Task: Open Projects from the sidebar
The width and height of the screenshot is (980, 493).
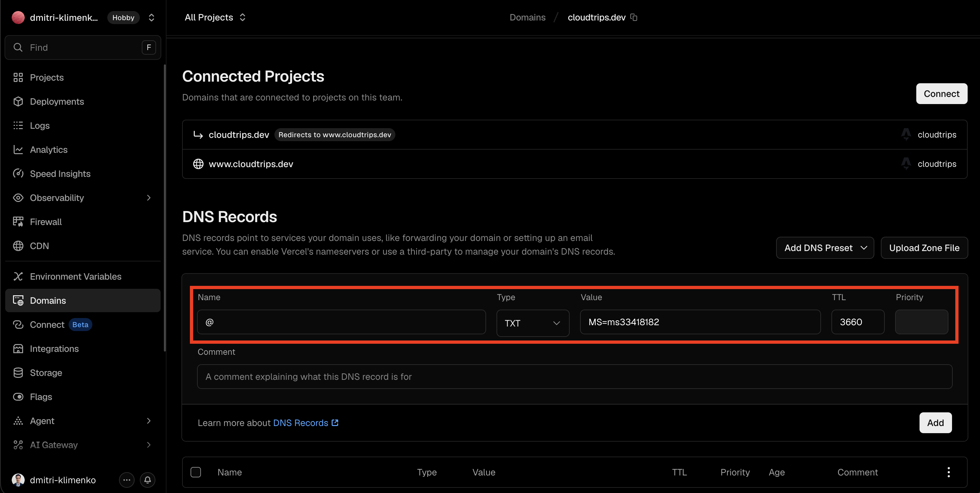Action: (83, 78)
